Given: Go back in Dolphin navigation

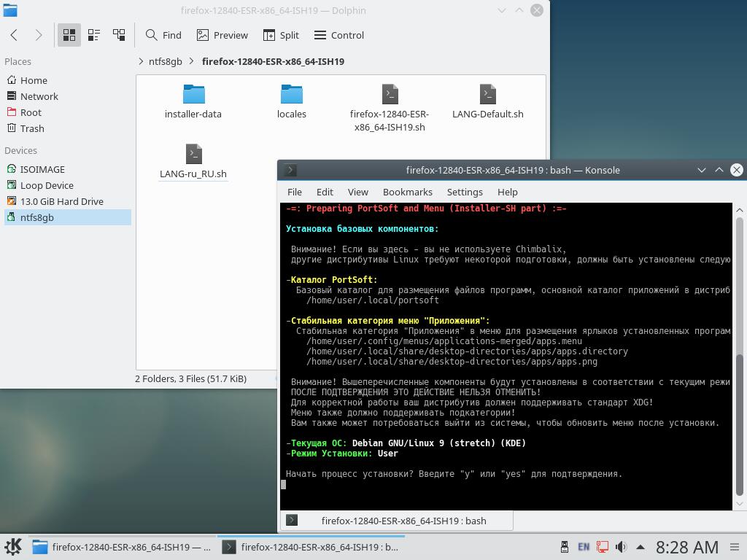Looking at the screenshot, I should [14, 35].
